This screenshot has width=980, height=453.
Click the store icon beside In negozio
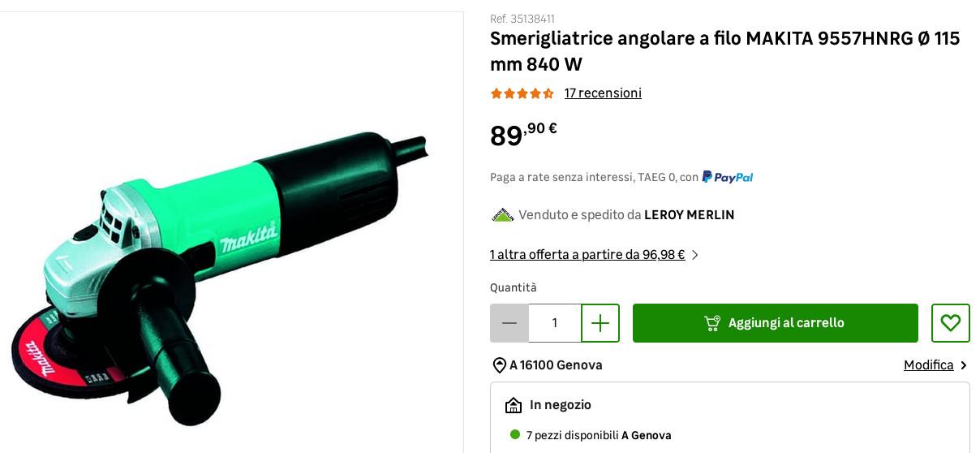[514, 405]
